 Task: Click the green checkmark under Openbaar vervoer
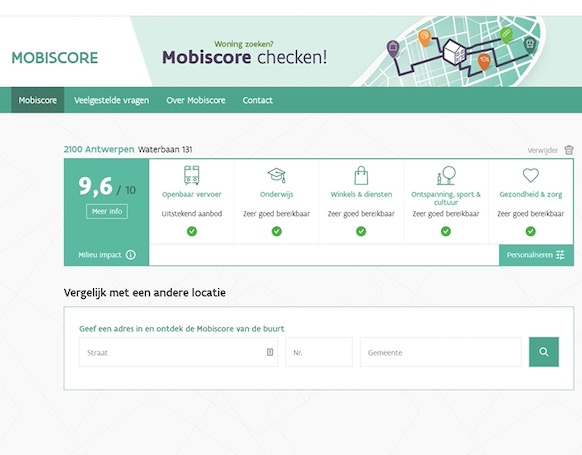192,231
